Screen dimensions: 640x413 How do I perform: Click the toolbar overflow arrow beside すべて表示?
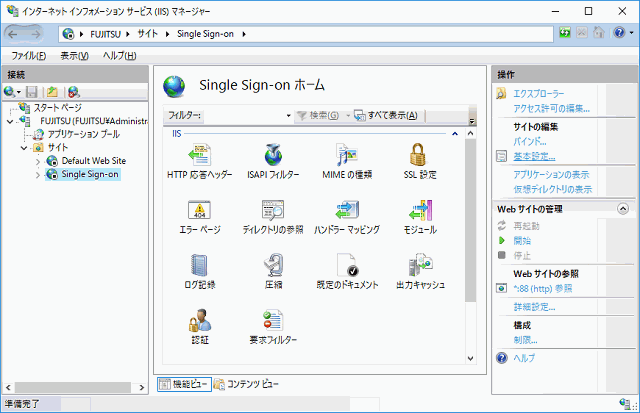pos(472,121)
